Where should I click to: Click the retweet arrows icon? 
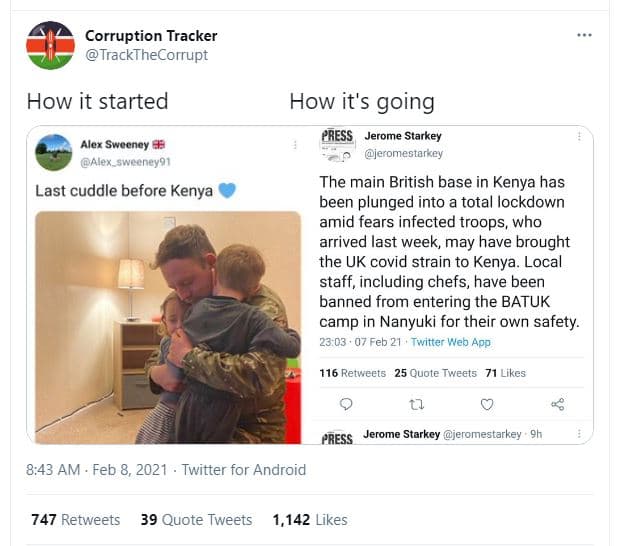click(417, 404)
